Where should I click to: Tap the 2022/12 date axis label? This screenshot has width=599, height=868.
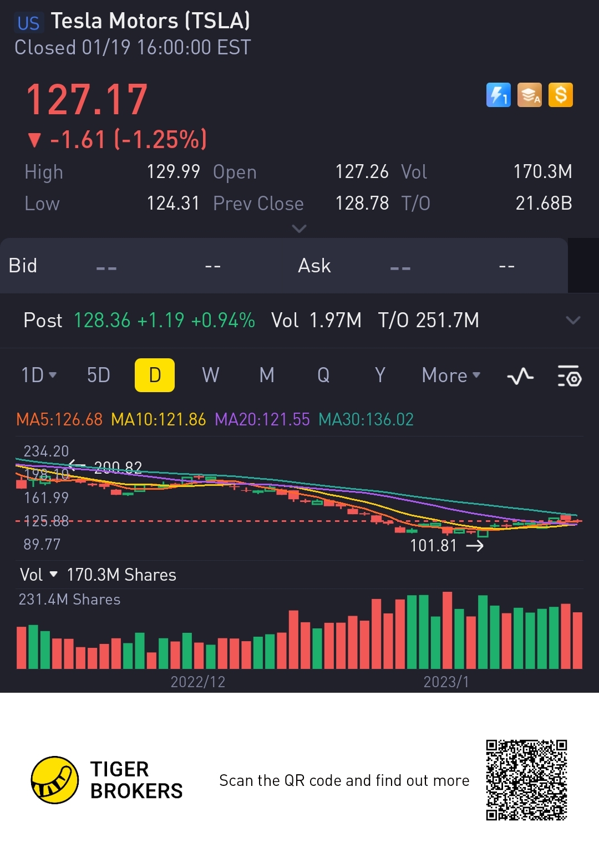tap(198, 682)
